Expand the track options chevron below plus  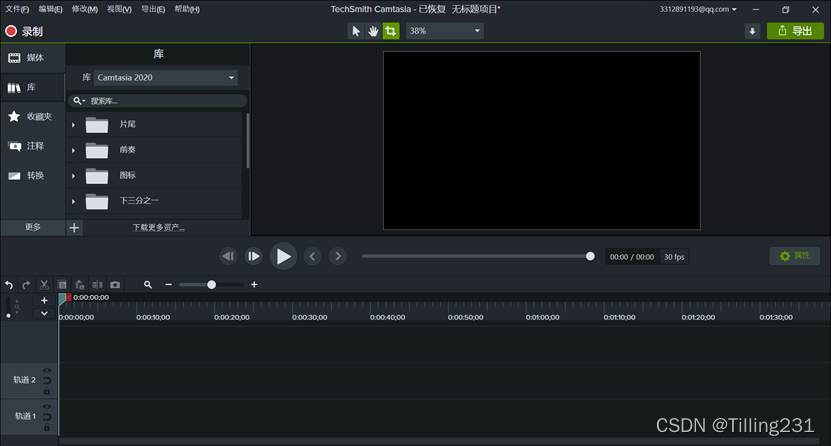pos(45,314)
